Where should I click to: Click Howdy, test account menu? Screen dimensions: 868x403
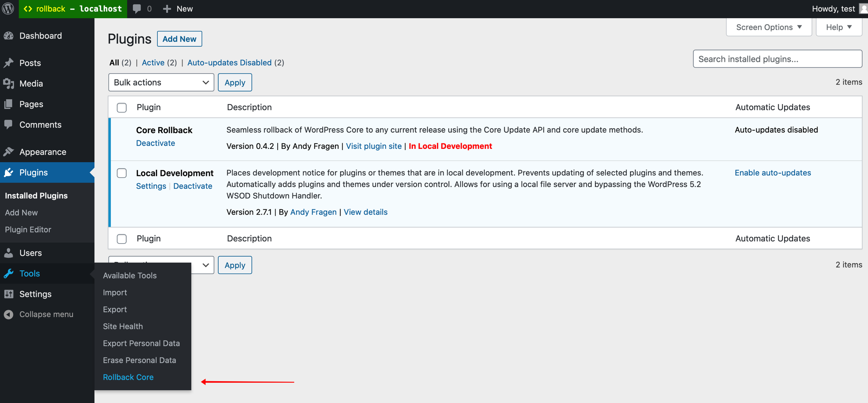pyautogui.click(x=833, y=9)
